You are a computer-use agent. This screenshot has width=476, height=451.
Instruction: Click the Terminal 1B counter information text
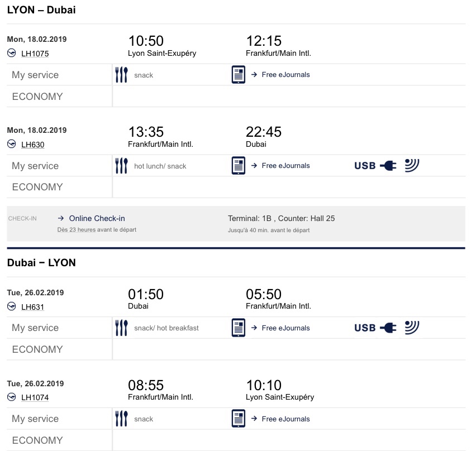[281, 218]
